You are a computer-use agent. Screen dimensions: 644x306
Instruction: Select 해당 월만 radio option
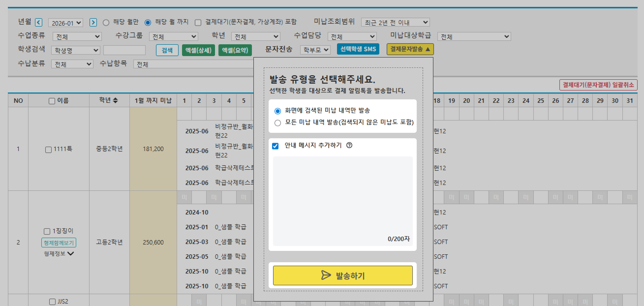click(106, 23)
